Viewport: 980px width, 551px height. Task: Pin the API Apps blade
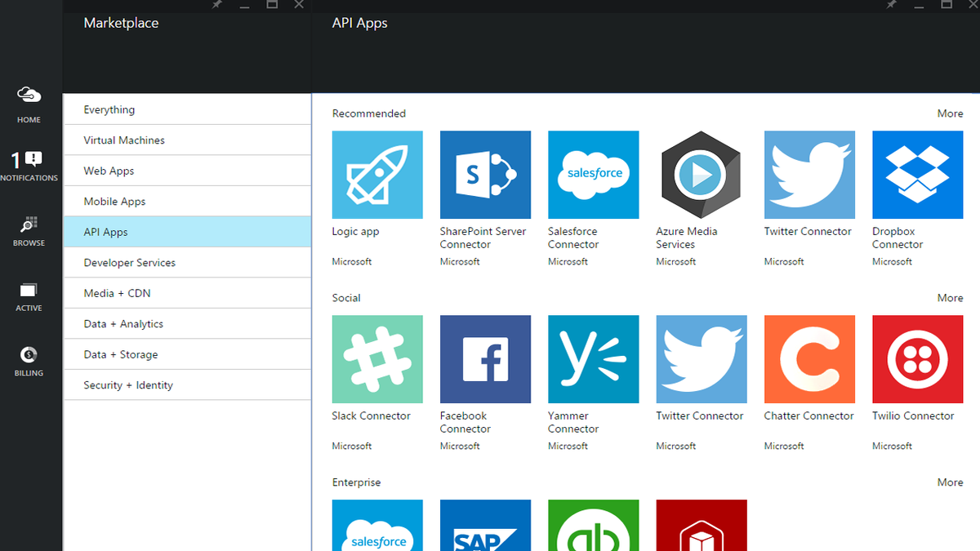892,4
